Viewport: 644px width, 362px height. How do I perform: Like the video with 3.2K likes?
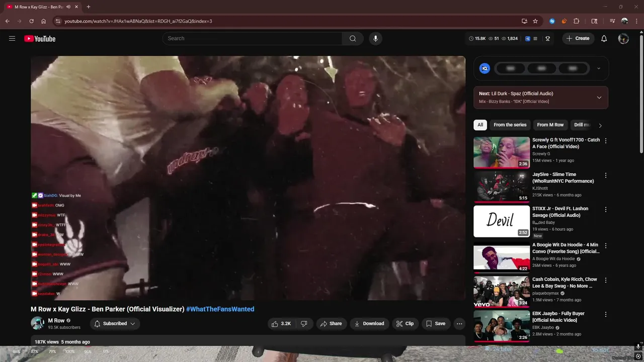[282, 324]
